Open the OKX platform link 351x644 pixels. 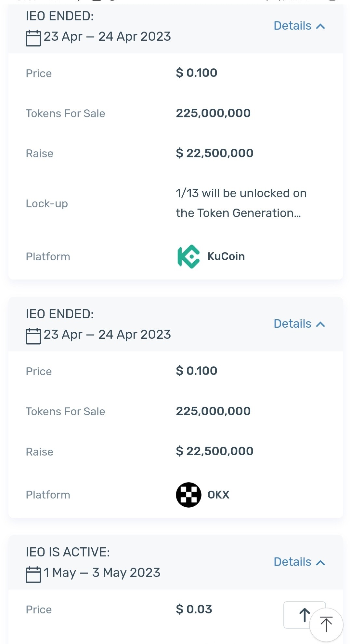pos(218,495)
